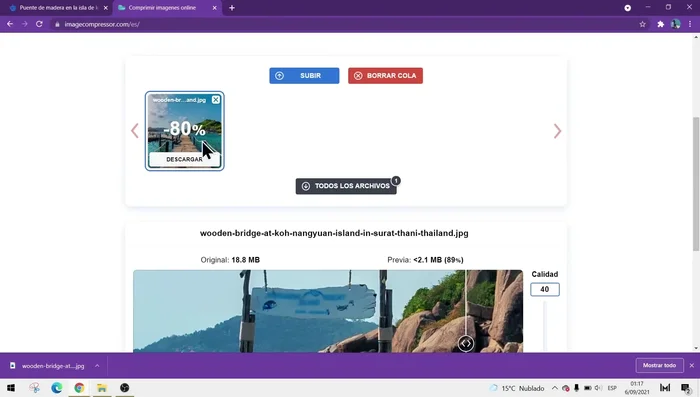
Task: Close the Comprimir imagenes online tab
Action: pos(214,8)
